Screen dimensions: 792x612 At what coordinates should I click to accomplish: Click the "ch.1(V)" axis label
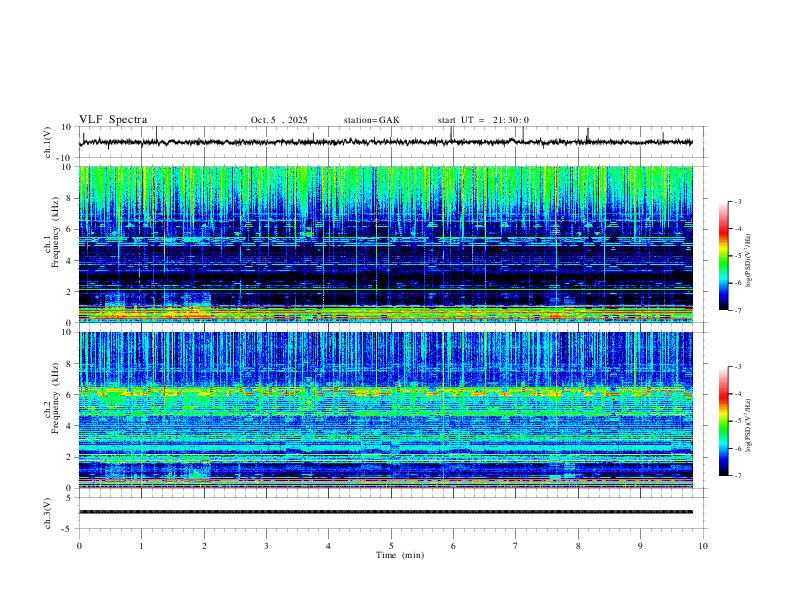(x=48, y=142)
